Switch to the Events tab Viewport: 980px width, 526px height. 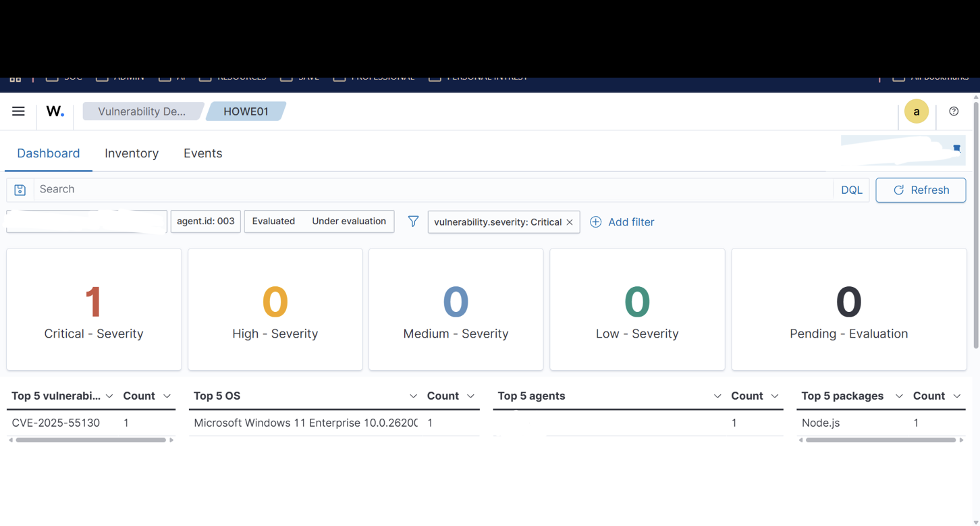click(202, 153)
